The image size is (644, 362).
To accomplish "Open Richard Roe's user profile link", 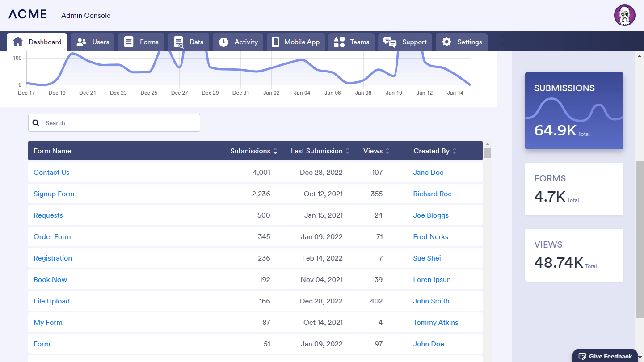I will [x=432, y=194].
